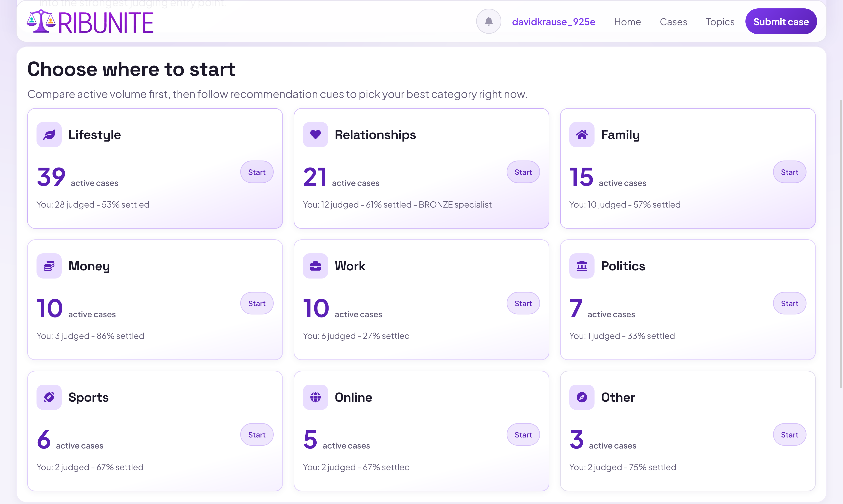Click the Politics building icon

(x=582, y=266)
